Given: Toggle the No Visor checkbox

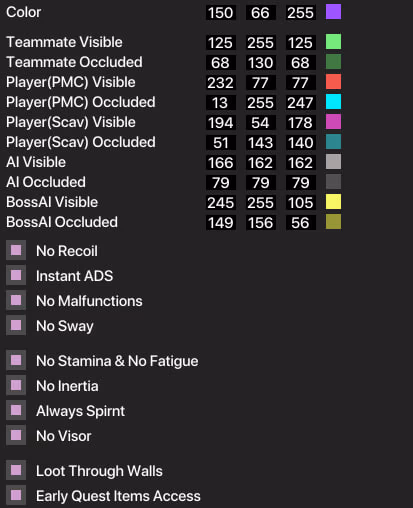Looking at the screenshot, I should pyautogui.click(x=16, y=435).
